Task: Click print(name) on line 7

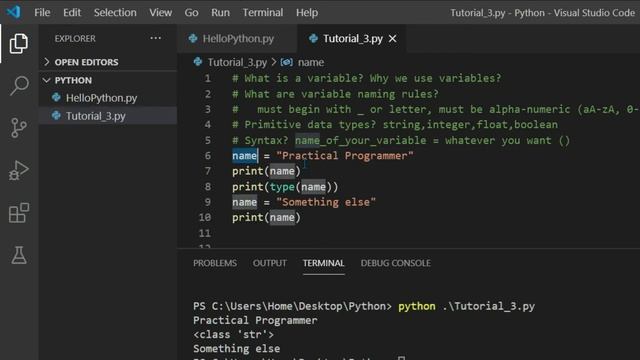Action: 266,171
